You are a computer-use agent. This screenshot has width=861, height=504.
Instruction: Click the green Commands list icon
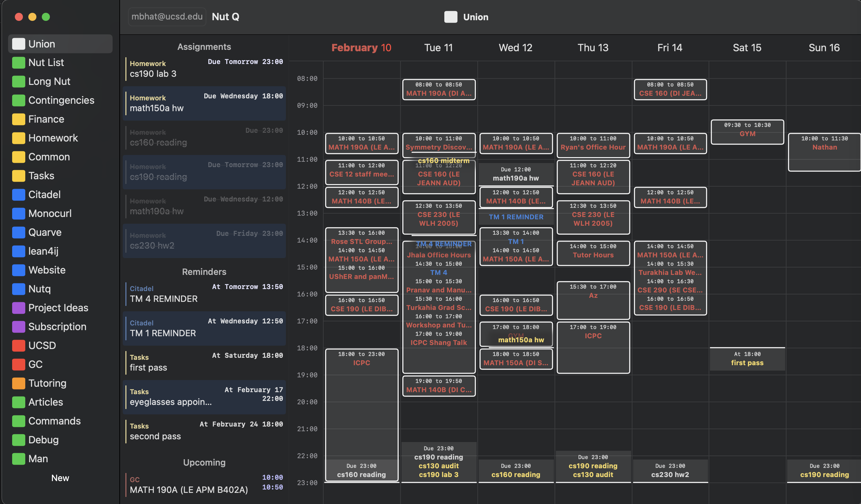pos(19,421)
